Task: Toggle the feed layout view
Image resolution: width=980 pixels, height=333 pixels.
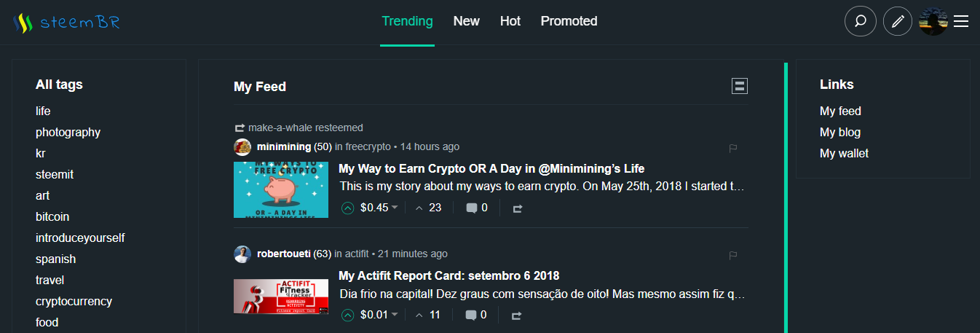Action: coord(739,87)
